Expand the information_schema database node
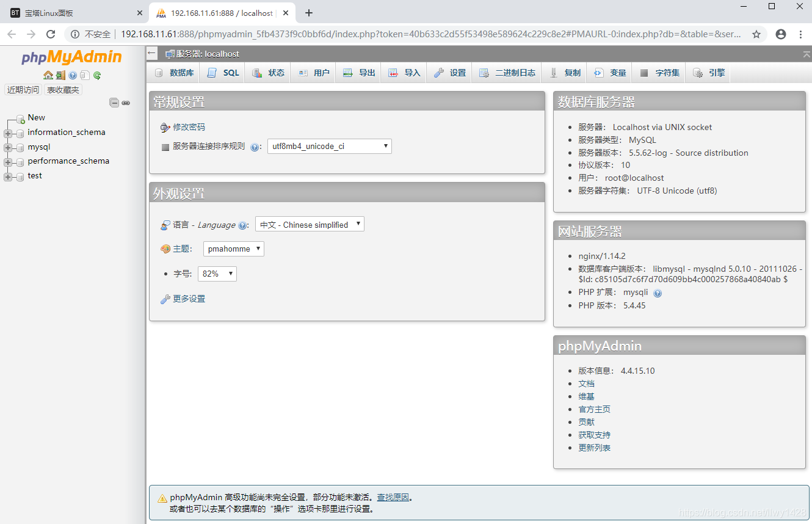Image resolution: width=812 pixels, height=524 pixels. click(x=7, y=133)
